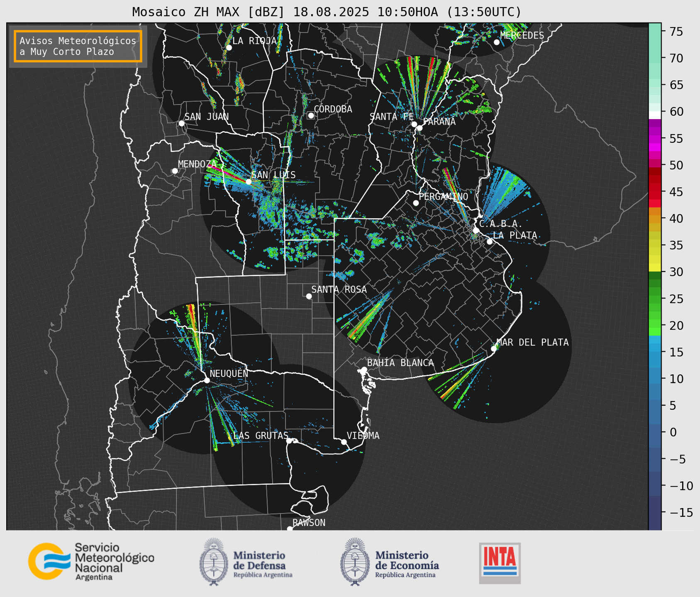Image resolution: width=700 pixels, height=597 pixels.
Task: Click the LAS GRUTAS city marker dot
Action: click(x=289, y=441)
